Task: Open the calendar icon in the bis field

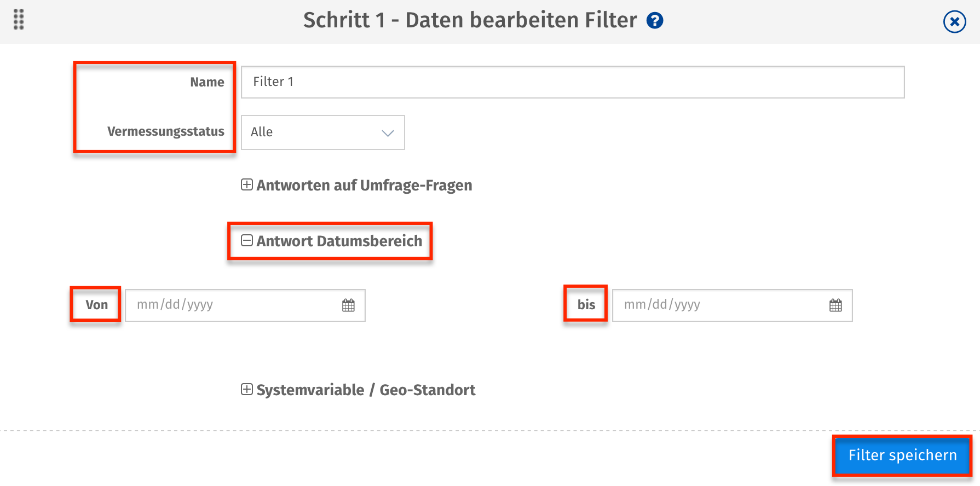Action: pyautogui.click(x=835, y=305)
